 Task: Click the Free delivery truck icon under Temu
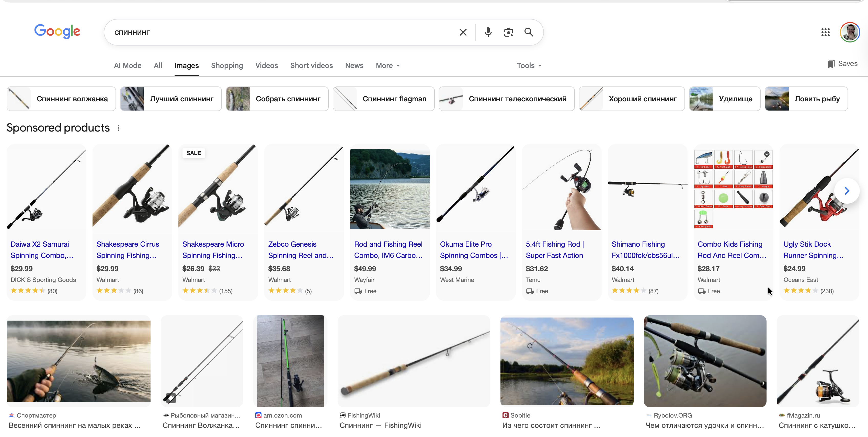click(x=530, y=291)
